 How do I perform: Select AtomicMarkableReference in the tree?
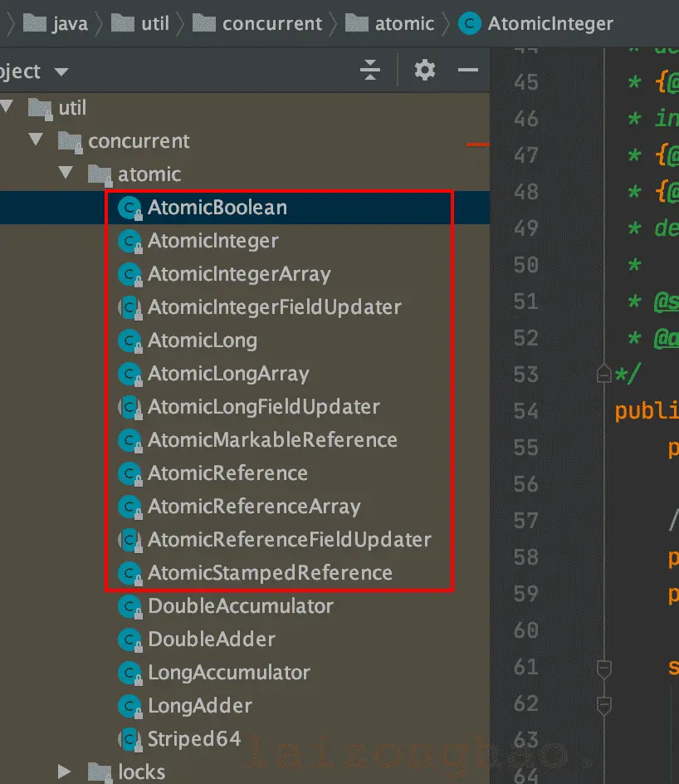(272, 440)
